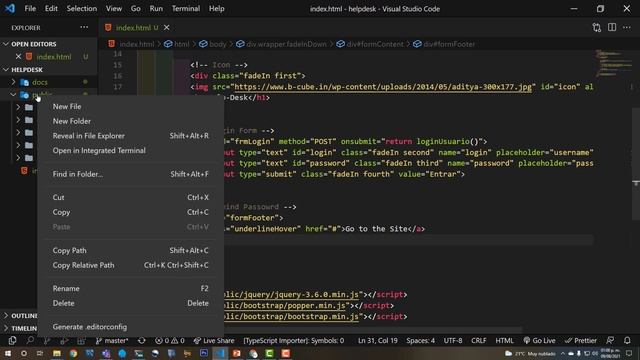This screenshot has width=640, height=360.
Task: Select New File from context menu
Action: pyautogui.click(x=131, y=106)
